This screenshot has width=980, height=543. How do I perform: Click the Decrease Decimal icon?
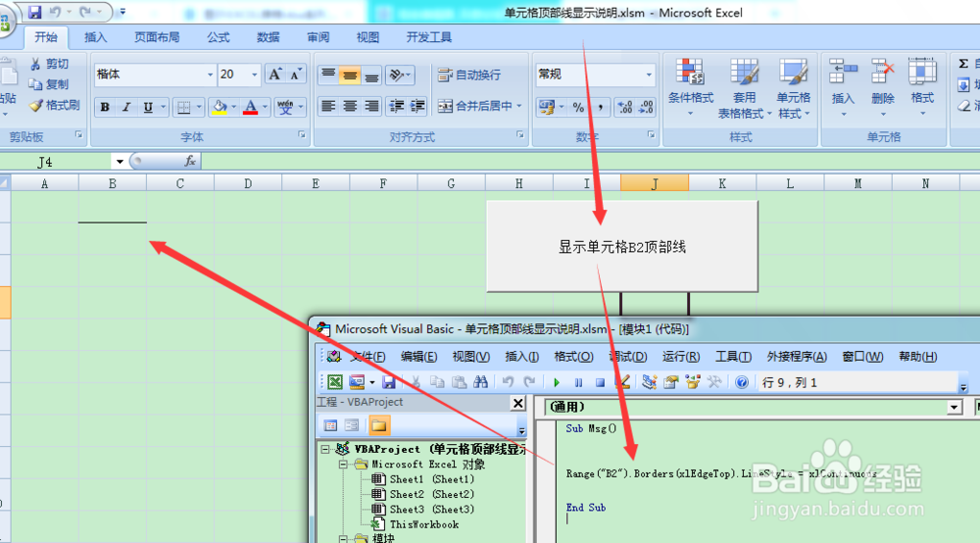646,108
